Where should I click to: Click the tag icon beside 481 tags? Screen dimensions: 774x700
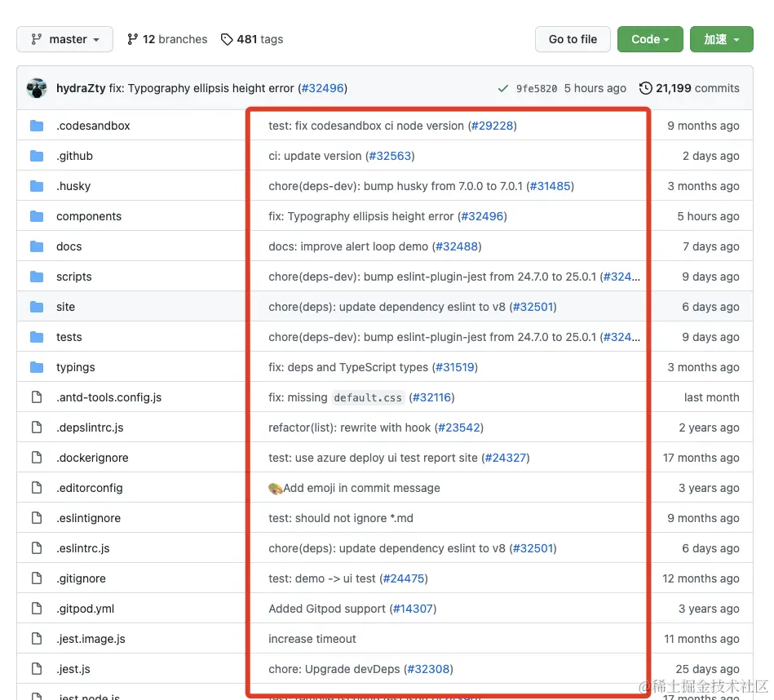point(227,39)
